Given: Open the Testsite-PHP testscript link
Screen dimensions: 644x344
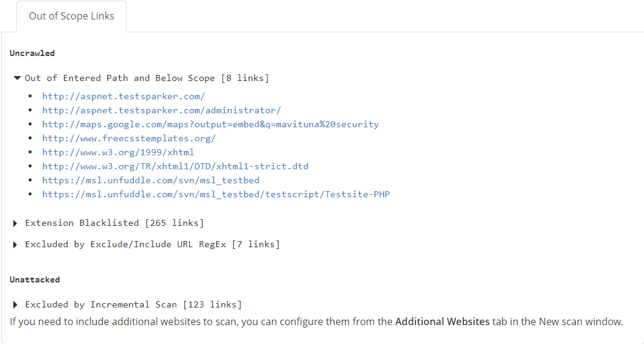Looking at the screenshot, I should 216,194.
